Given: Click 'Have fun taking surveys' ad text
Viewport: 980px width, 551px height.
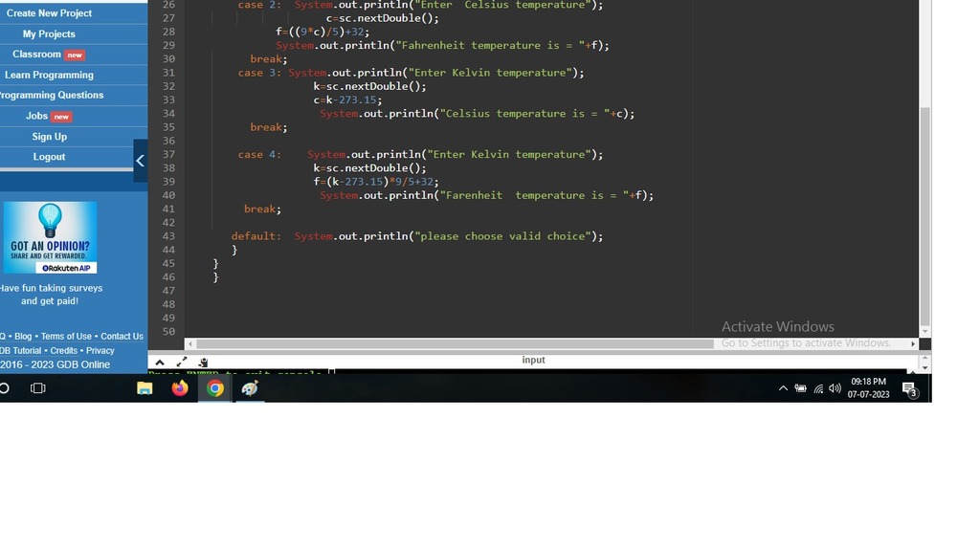Looking at the screenshot, I should (x=52, y=288).
